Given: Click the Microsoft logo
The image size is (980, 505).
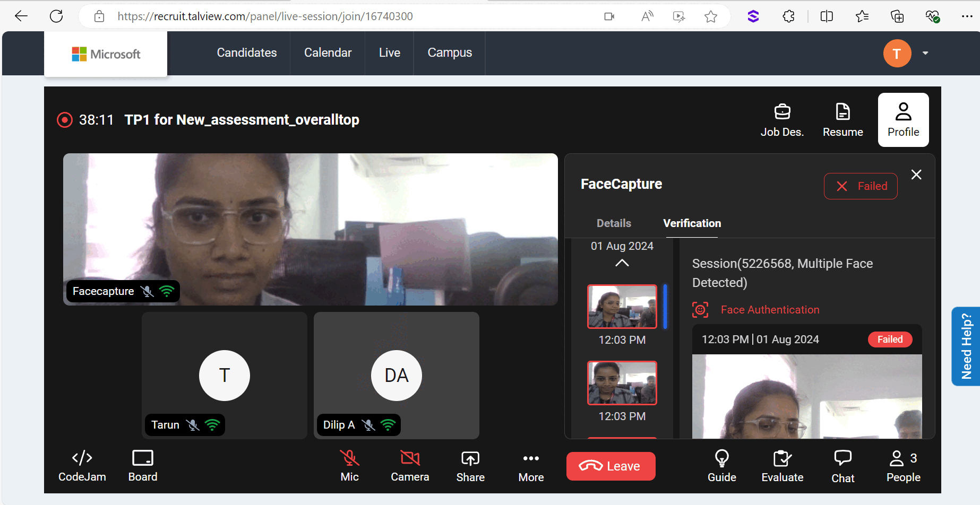Looking at the screenshot, I should [x=106, y=54].
